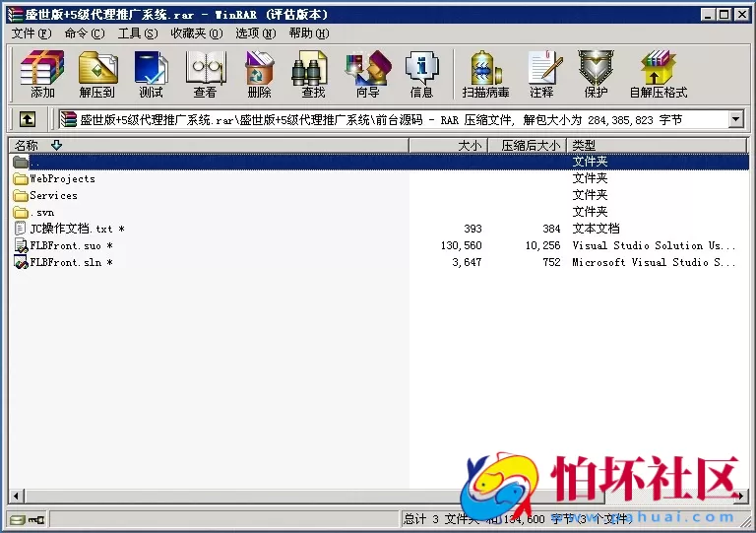Click the WebProjects folder icon
The height and width of the screenshot is (533, 756).
coord(21,179)
